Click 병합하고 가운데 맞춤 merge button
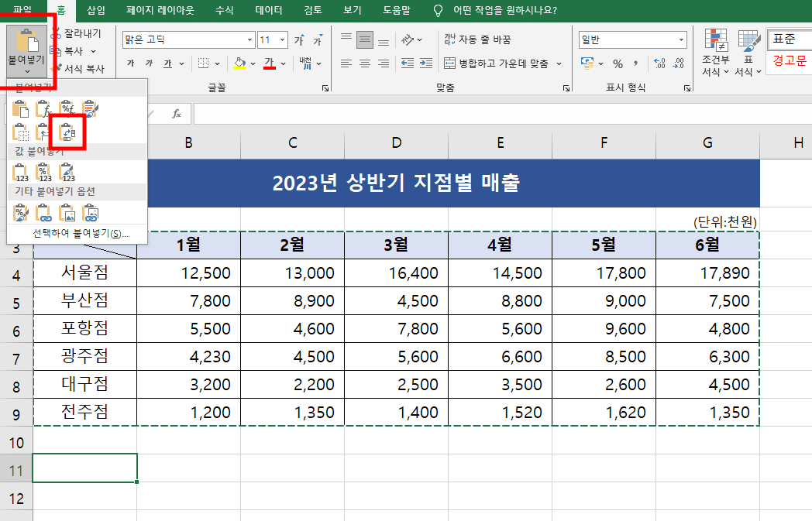Screen dimensions: 812x521 coord(496,63)
